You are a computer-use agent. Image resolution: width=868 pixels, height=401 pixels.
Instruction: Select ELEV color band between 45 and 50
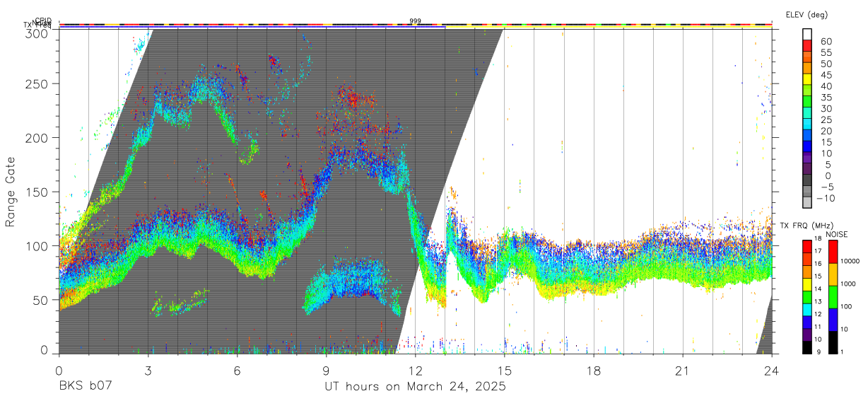click(807, 69)
